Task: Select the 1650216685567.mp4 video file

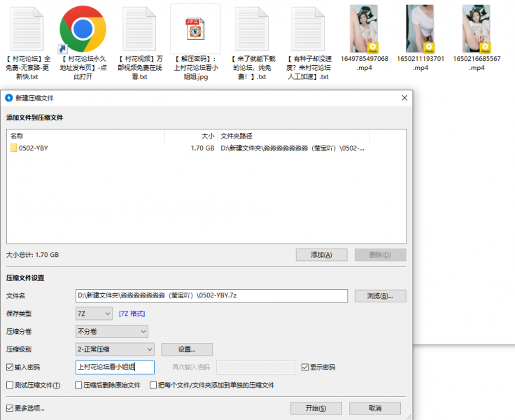Action: [477, 29]
